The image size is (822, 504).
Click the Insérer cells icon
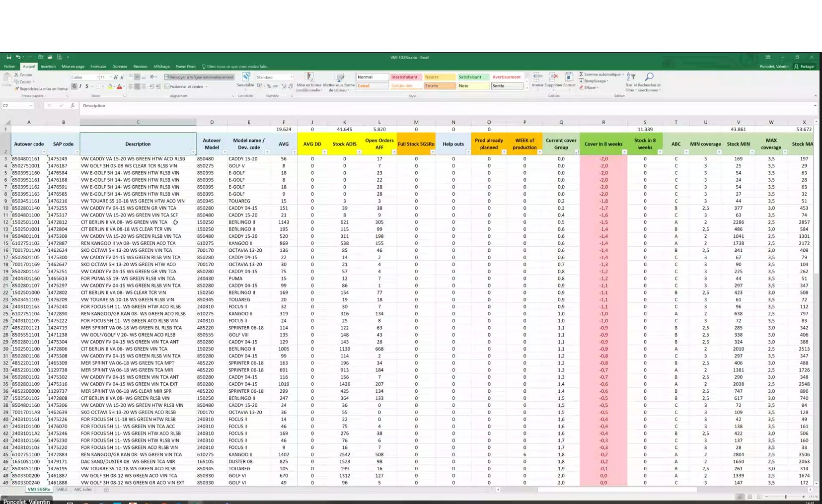coord(537,77)
